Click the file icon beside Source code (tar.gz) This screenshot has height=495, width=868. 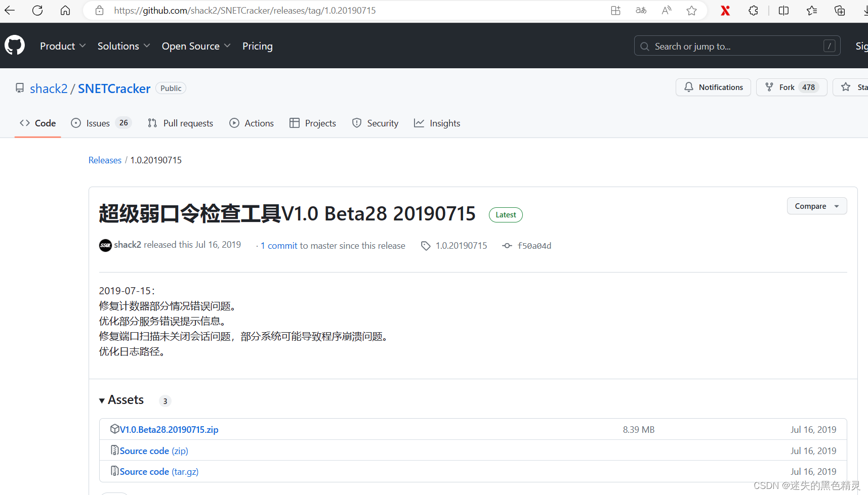[x=115, y=471]
